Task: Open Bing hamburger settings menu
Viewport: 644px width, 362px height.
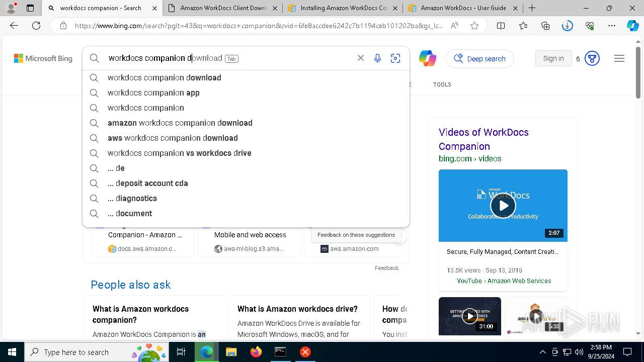Action: click(x=619, y=58)
